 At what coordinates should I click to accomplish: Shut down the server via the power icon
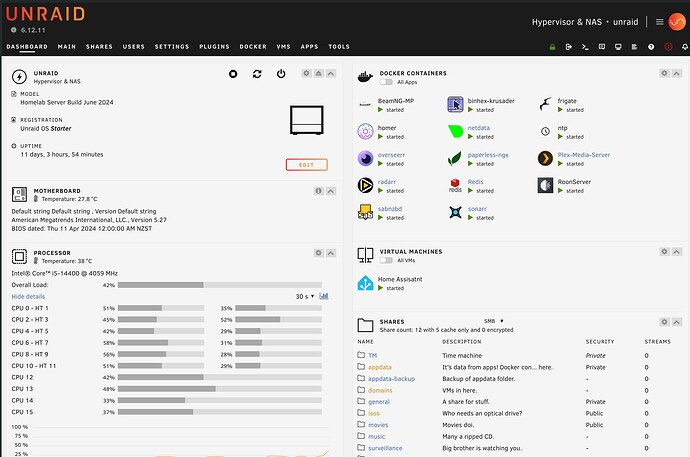point(281,74)
